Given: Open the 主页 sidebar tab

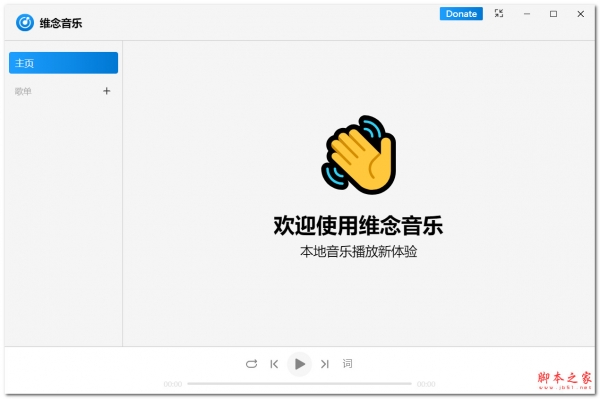Looking at the screenshot, I should tap(63, 63).
